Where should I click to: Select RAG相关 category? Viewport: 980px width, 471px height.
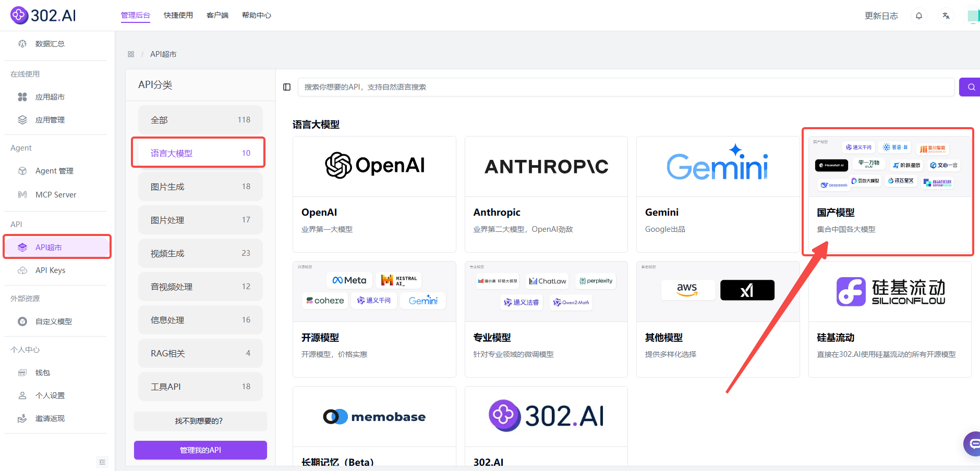coord(200,353)
